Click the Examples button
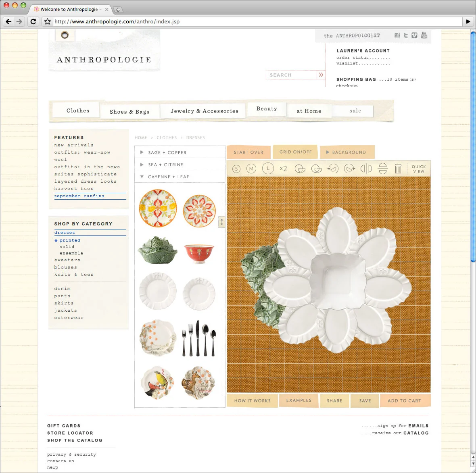Viewport: 476px width, 473px height. coord(299,400)
